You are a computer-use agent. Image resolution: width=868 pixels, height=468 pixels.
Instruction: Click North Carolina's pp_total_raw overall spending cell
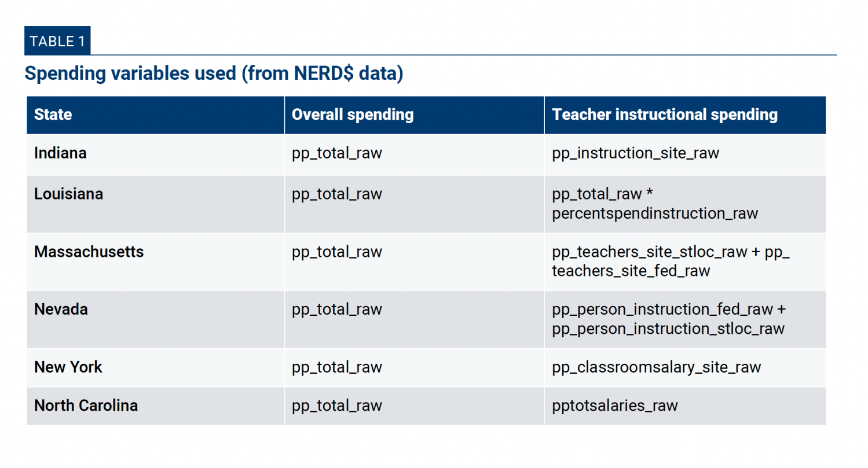point(337,406)
